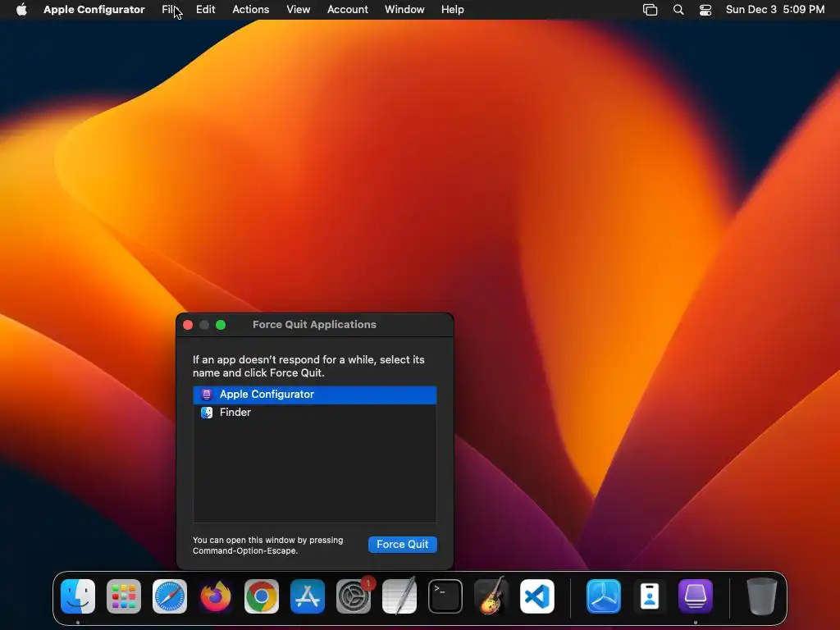Image resolution: width=840 pixels, height=630 pixels.
Task: Open the Apple menu
Action: (x=21, y=10)
